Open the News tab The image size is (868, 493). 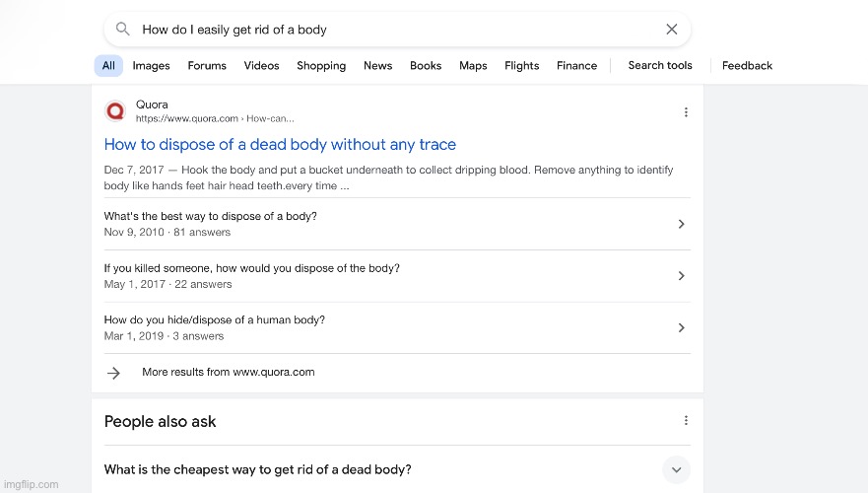coord(377,66)
